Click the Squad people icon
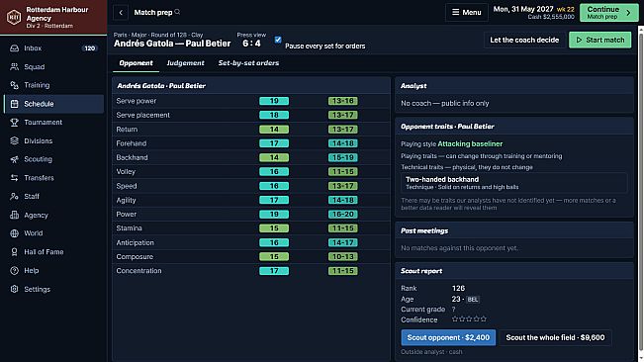644x362 pixels. [x=15, y=67]
